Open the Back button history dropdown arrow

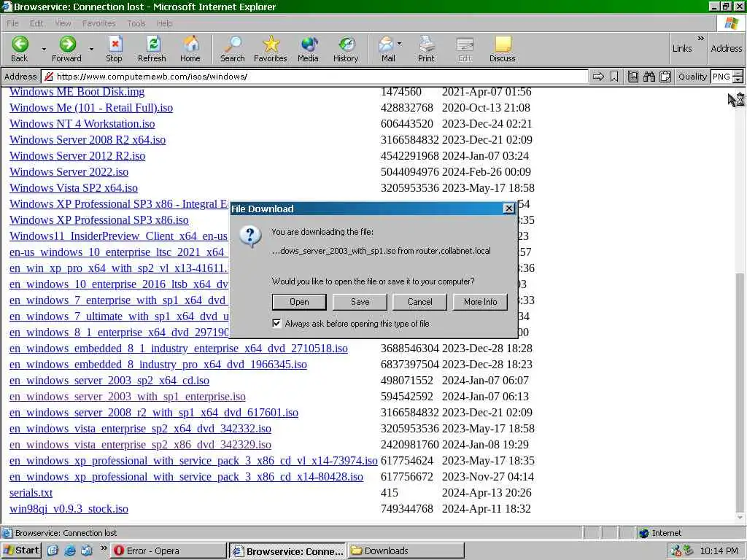coord(44,49)
